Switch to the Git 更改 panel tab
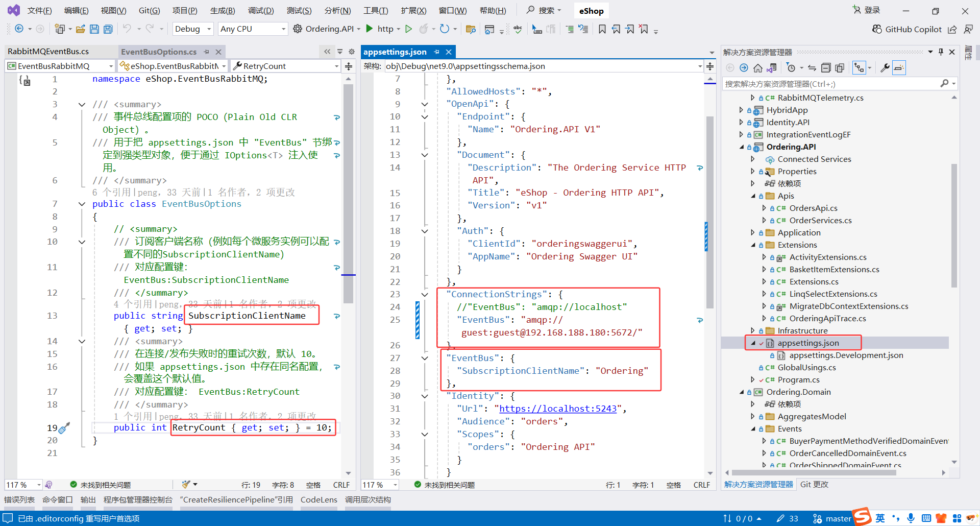The image size is (980, 526). click(x=814, y=484)
